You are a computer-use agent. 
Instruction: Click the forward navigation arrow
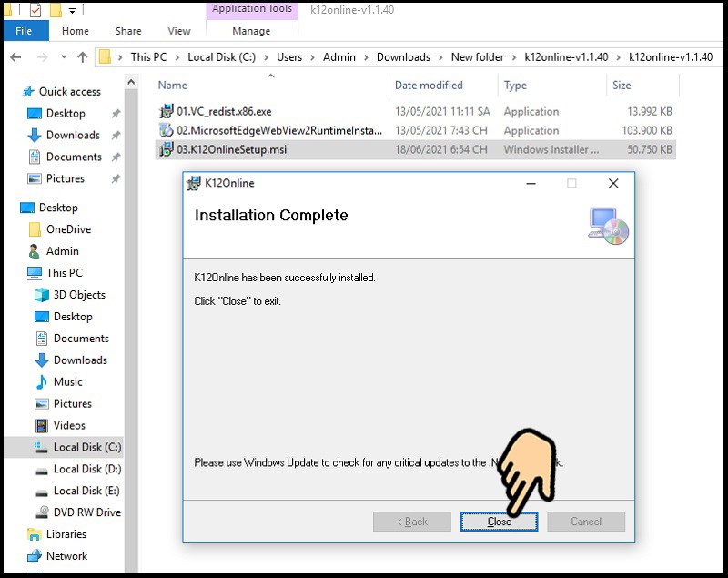[42, 57]
